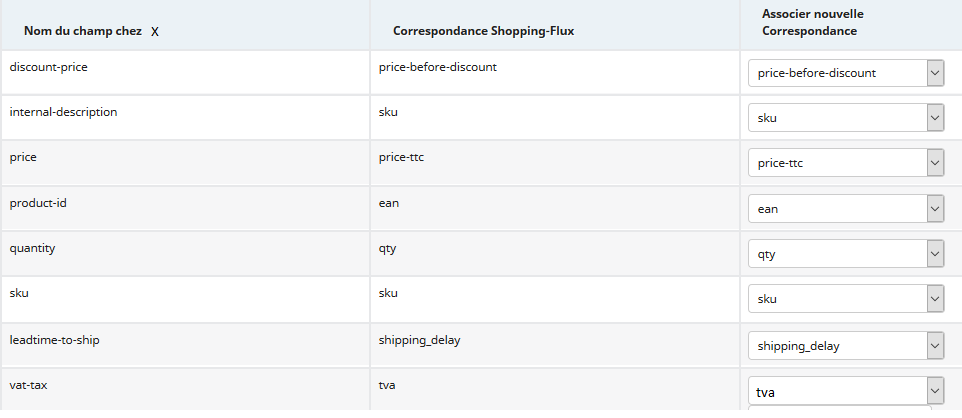Click the X beside Nom du champ chez
Screen dimensions: 962x418
point(155,31)
